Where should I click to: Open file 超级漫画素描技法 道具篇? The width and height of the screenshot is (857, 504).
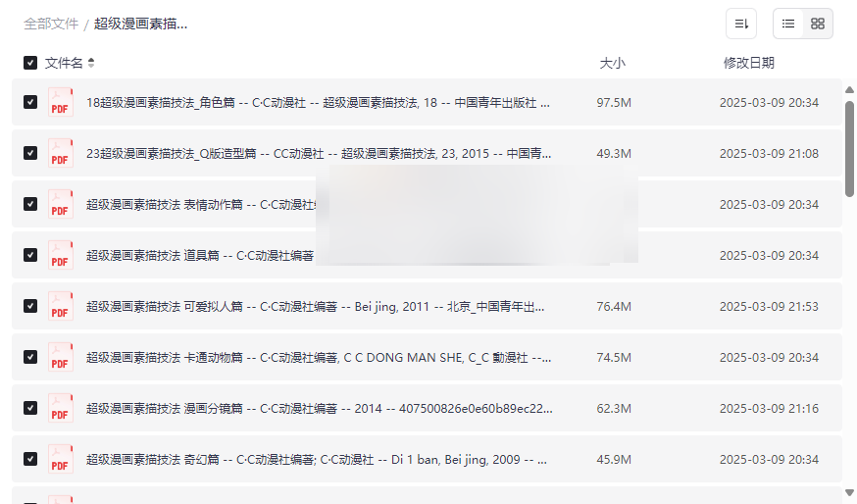click(x=200, y=255)
